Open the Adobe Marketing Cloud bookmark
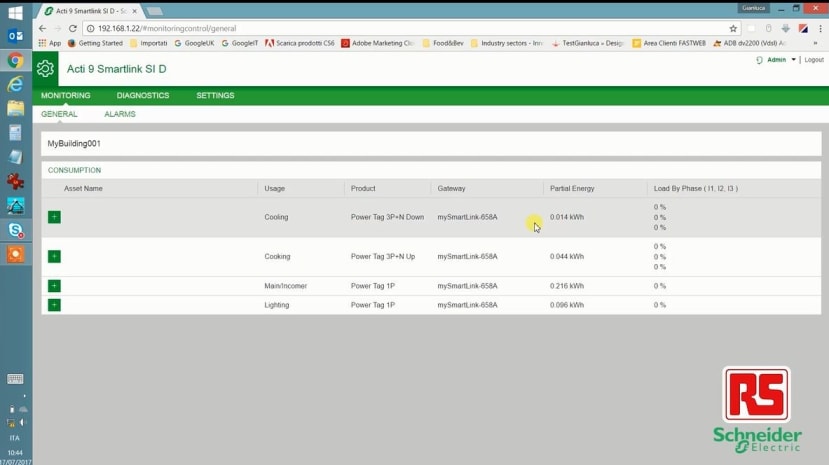The height and width of the screenshot is (465, 829). pyautogui.click(x=377, y=43)
